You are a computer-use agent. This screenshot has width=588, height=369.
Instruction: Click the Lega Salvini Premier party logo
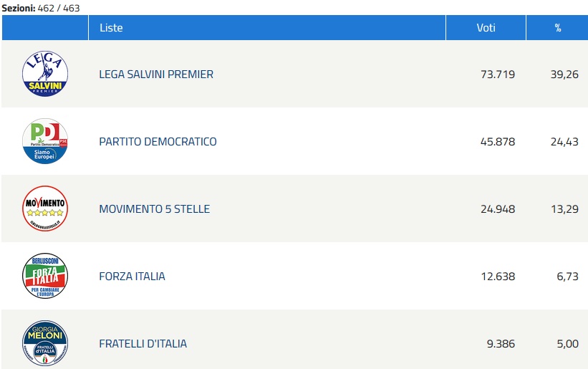pos(45,74)
